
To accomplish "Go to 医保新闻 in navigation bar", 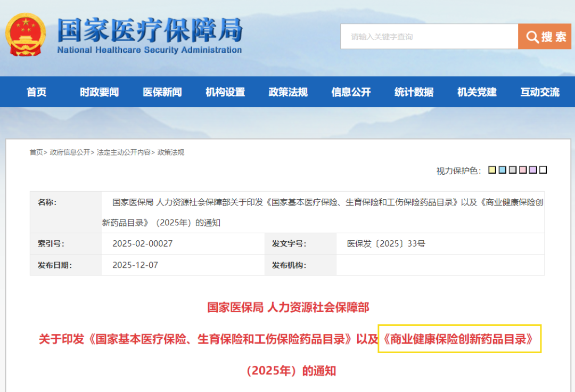I will 162,92.
